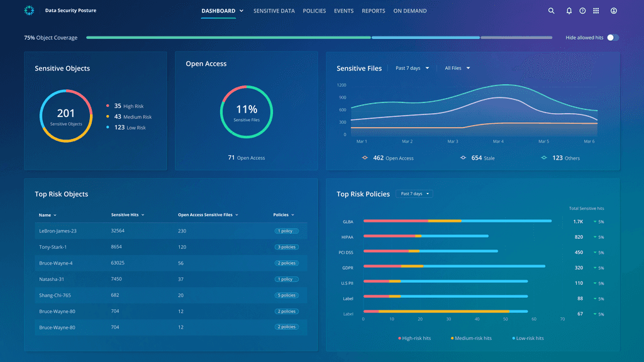Viewport: 644px width, 362px height.
Task: Click the GLBA risk hits bar
Action: [457, 221]
